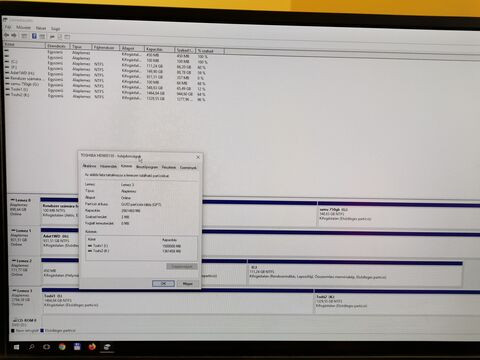Image resolution: width=480 pixels, height=360 pixels.
Task: Click the black 'Nem lefoglalt' legend swatch
Action: [13, 331]
